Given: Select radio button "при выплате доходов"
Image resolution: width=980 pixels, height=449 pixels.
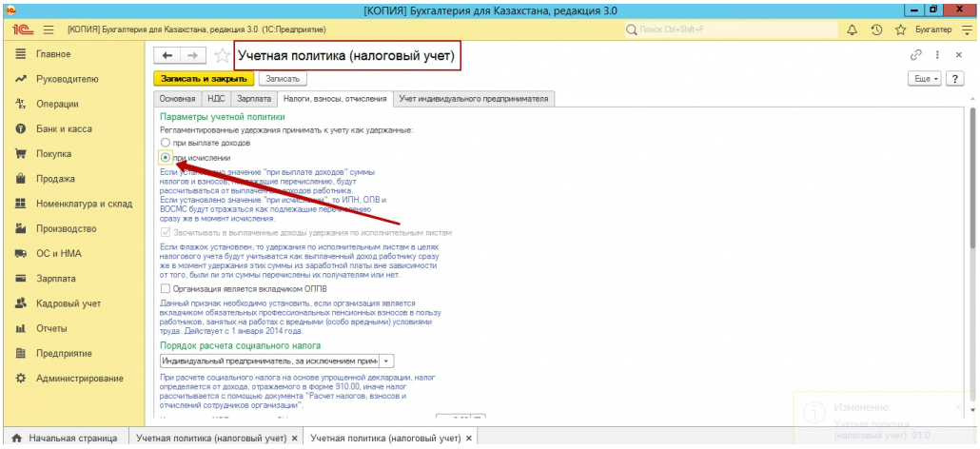Looking at the screenshot, I should (x=166, y=143).
